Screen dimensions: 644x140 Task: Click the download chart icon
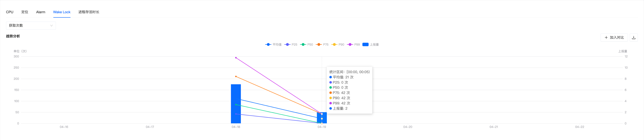pos(633,38)
